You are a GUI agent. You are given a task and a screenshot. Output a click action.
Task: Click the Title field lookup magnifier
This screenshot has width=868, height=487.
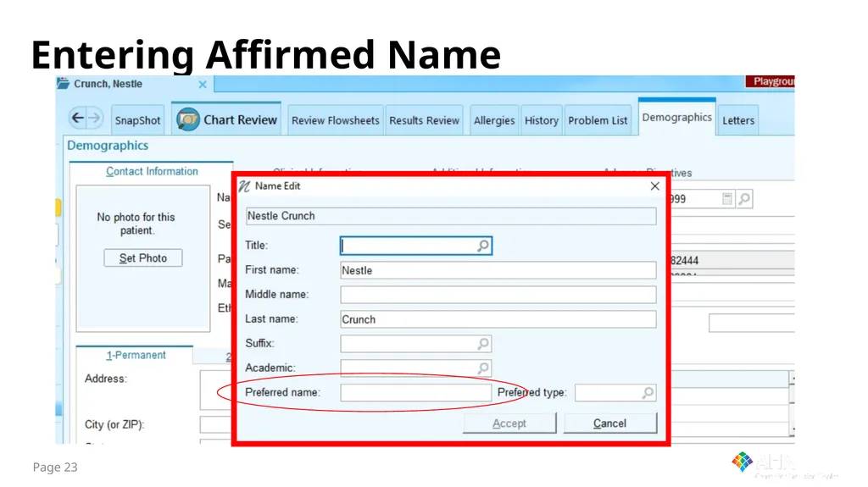[483, 245]
